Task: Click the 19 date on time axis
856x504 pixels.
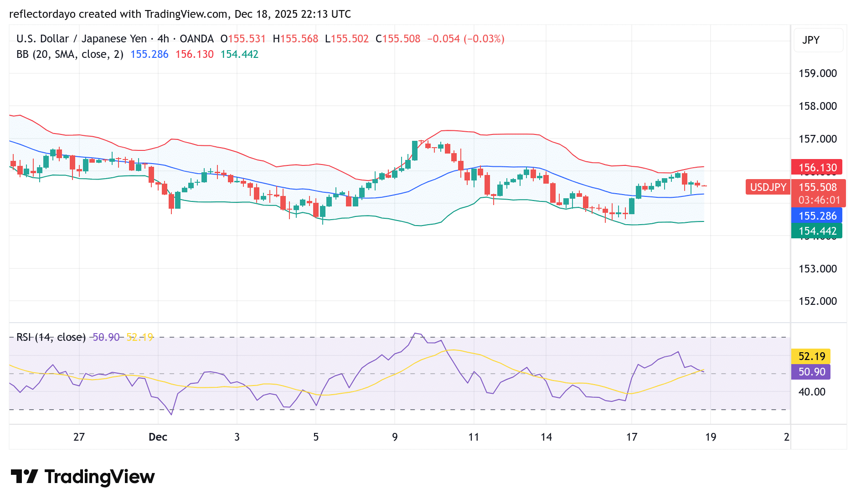Action: [x=711, y=437]
